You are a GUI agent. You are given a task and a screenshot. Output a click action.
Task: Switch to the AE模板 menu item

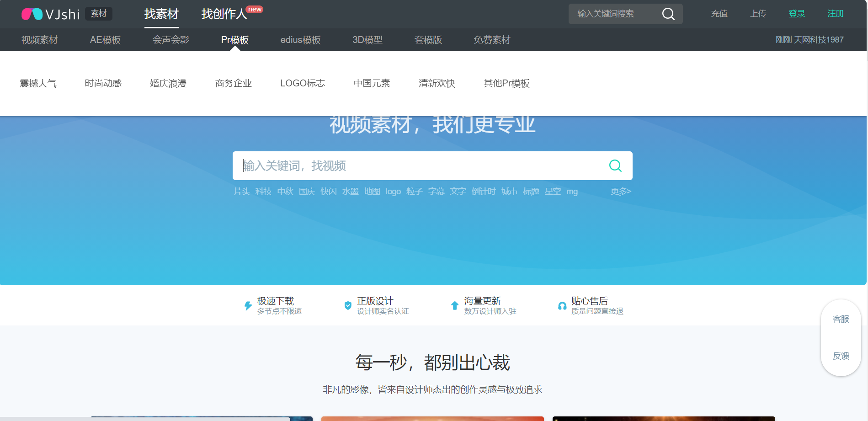tap(105, 40)
